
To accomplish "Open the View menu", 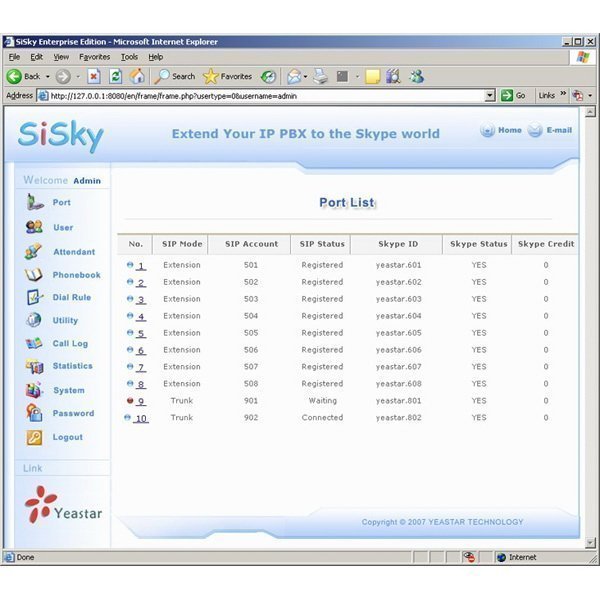I will (x=61, y=57).
